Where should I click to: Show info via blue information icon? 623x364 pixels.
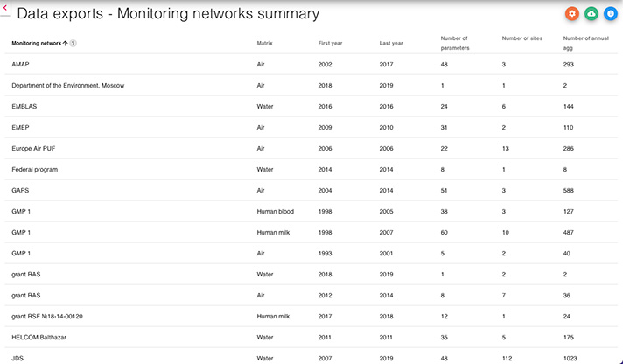(x=611, y=13)
